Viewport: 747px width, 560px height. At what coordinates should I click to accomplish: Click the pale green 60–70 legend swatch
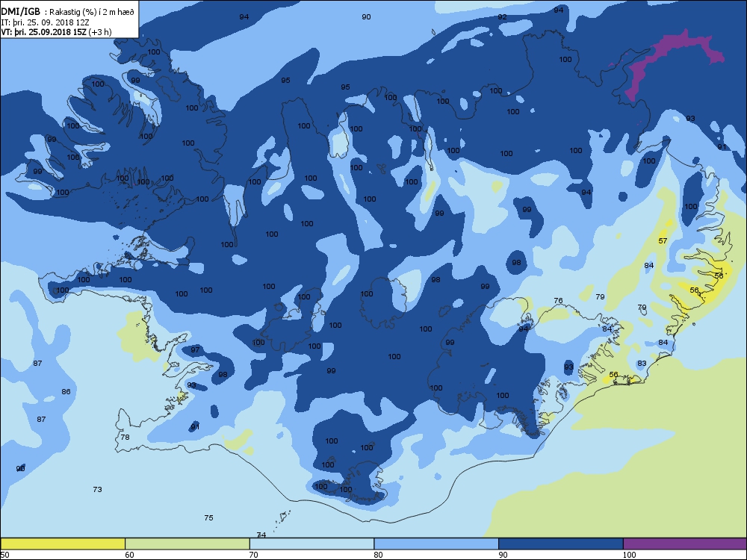[187, 544]
